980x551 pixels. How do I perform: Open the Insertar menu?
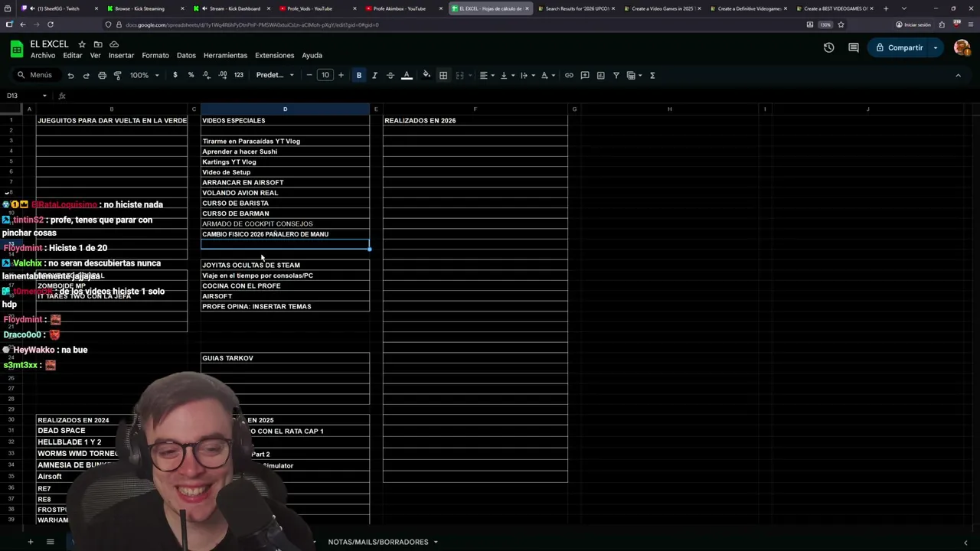coord(121,55)
